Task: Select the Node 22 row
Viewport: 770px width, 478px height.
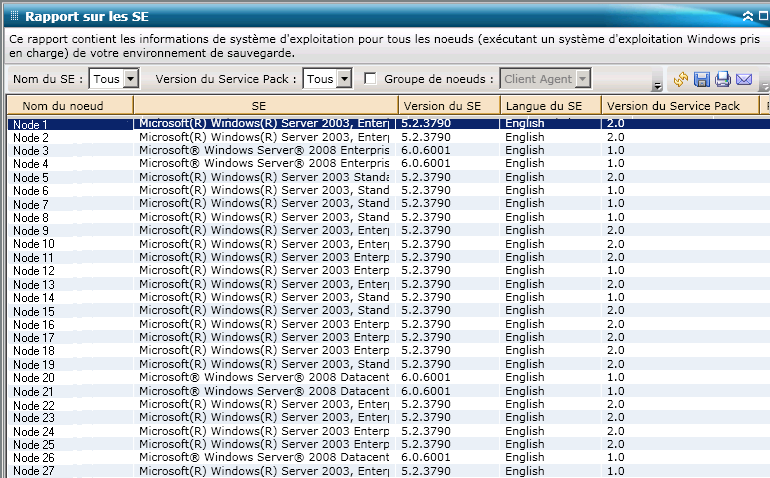Action: point(388,404)
